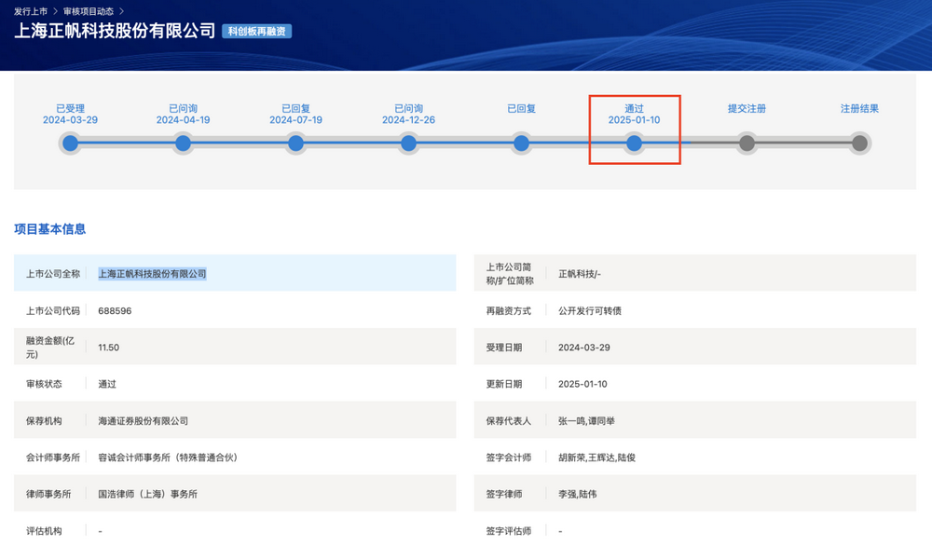
Task: Click the 项目基本信息 section heading
Action: point(49,229)
